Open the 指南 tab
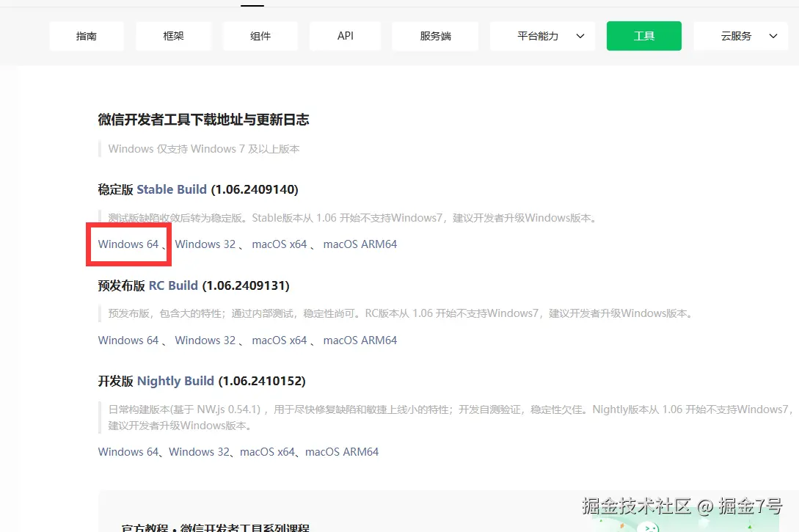 pyautogui.click(x=86, y=36)
